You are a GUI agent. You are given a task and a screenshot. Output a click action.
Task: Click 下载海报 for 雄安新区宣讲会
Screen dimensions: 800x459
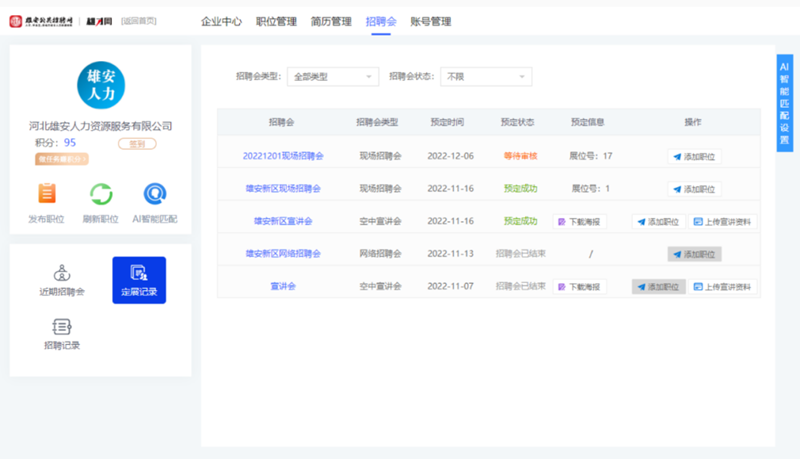[580, 221]
